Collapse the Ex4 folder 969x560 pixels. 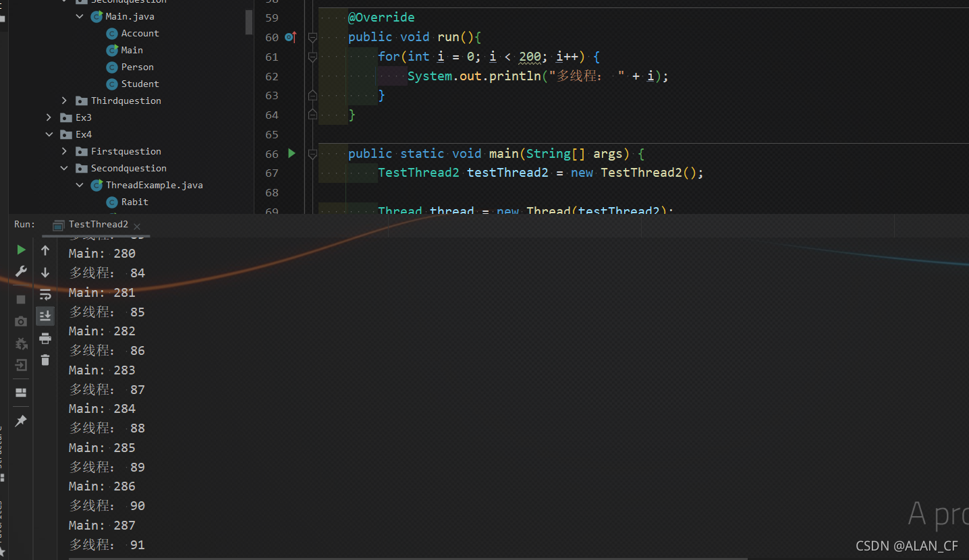(x=49, y=134)
